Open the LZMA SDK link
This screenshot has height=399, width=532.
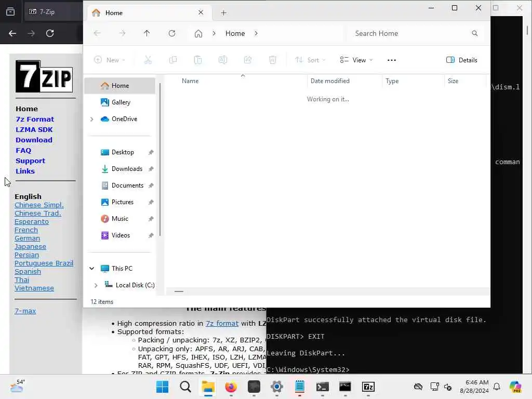tap(34, 129)
